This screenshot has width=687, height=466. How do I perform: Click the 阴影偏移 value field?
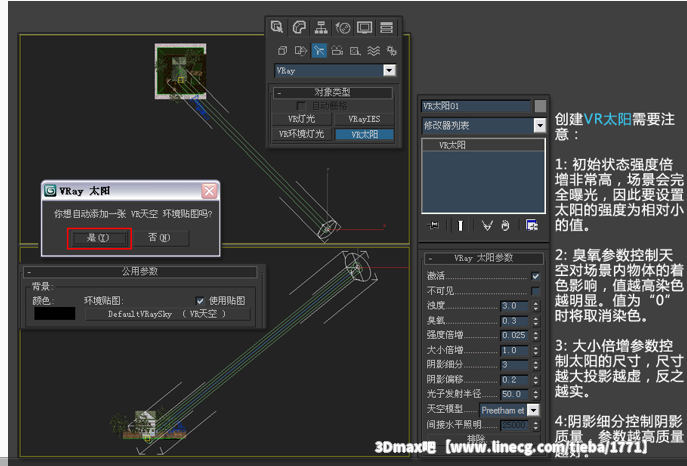(x=514, y=379)
